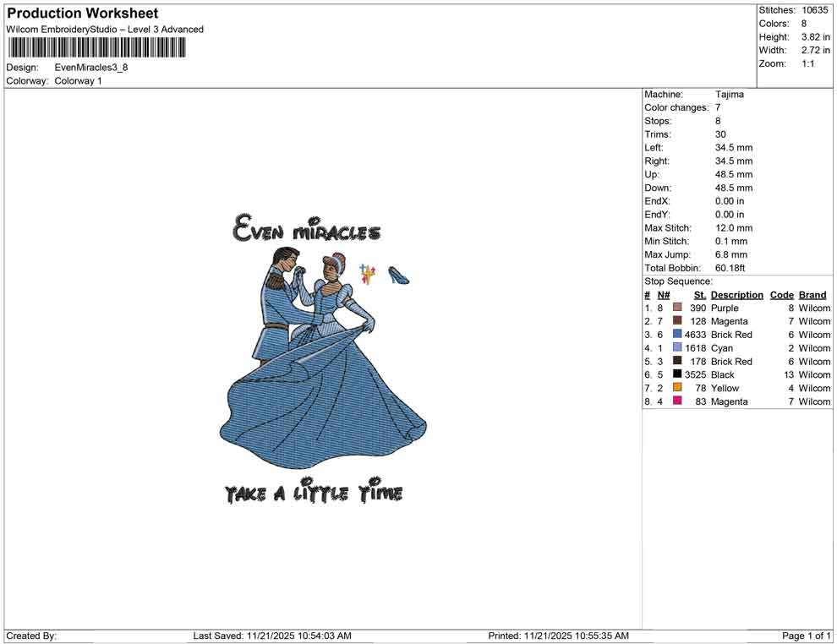837x644 pixels.
Task: Select the Height value 3.82 in
Action: pyautogui.click(x=815, y=37)
